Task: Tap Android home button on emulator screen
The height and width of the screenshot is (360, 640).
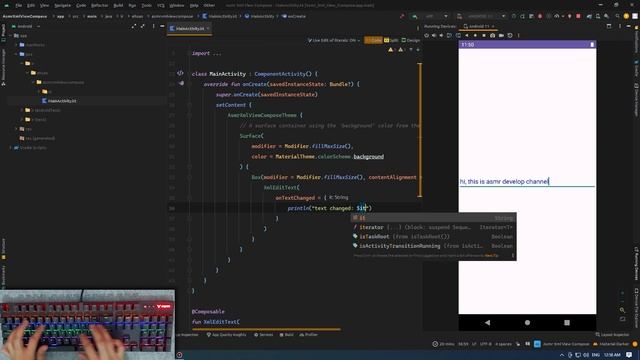Action: pyautogui.click(x=527, y=322)
